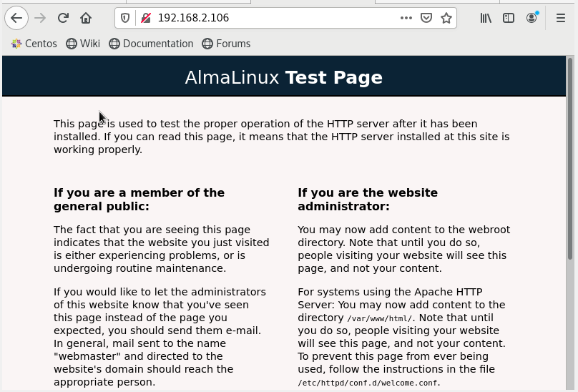This screenshot has width=578, height=392.
Task: Save page to Pocket
Action: (x=426, y=18)
